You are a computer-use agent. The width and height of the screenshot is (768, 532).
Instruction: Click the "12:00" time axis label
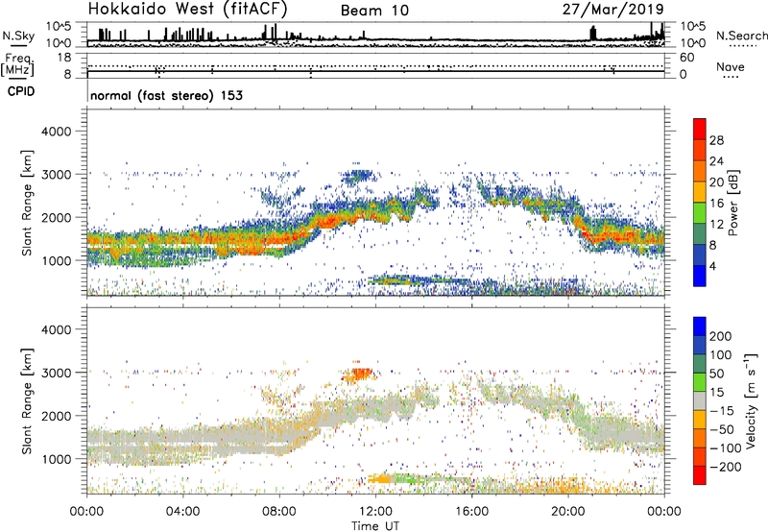coord(375,512)
